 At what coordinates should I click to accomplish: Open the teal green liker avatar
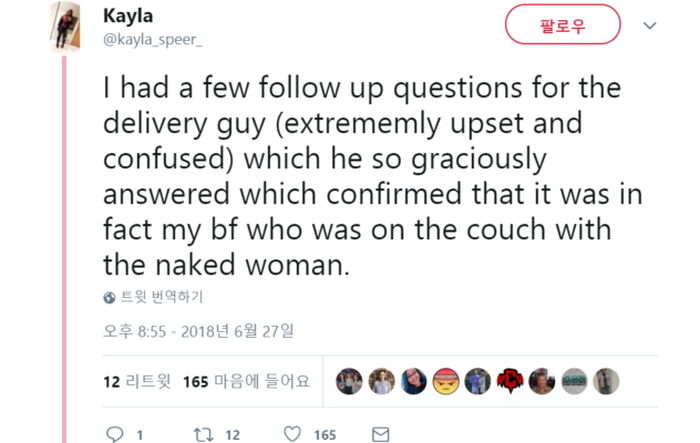574,381
